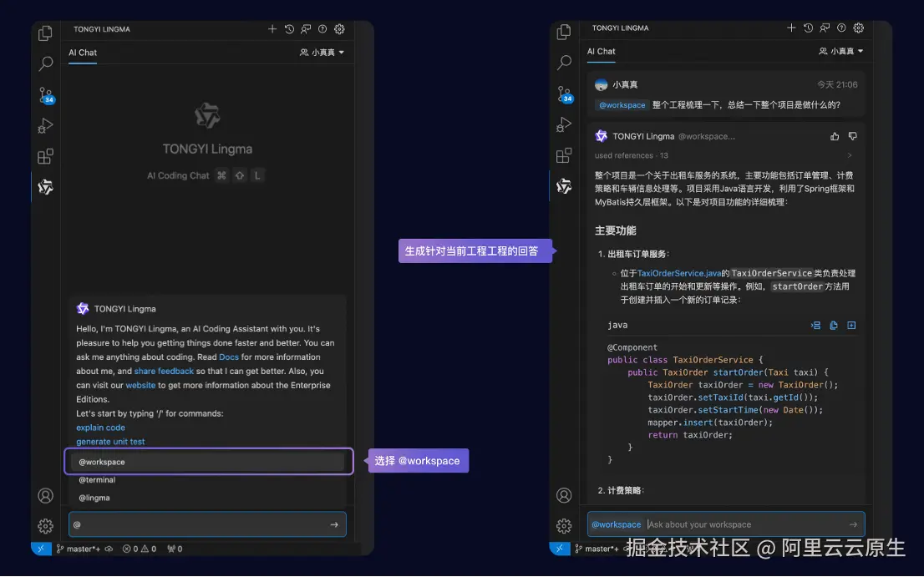Click @workspace tag in 小真真's question

(x=622, y=105)
